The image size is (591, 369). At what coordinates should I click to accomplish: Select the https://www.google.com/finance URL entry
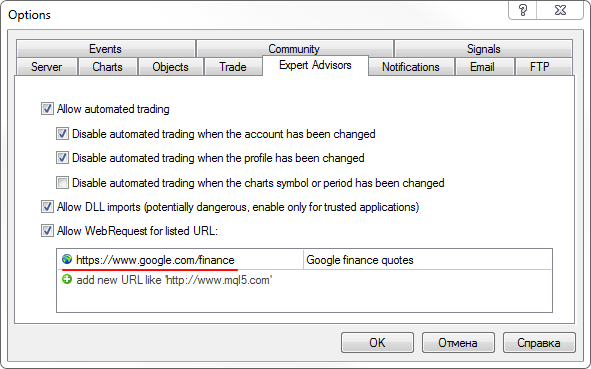[155, 260]
